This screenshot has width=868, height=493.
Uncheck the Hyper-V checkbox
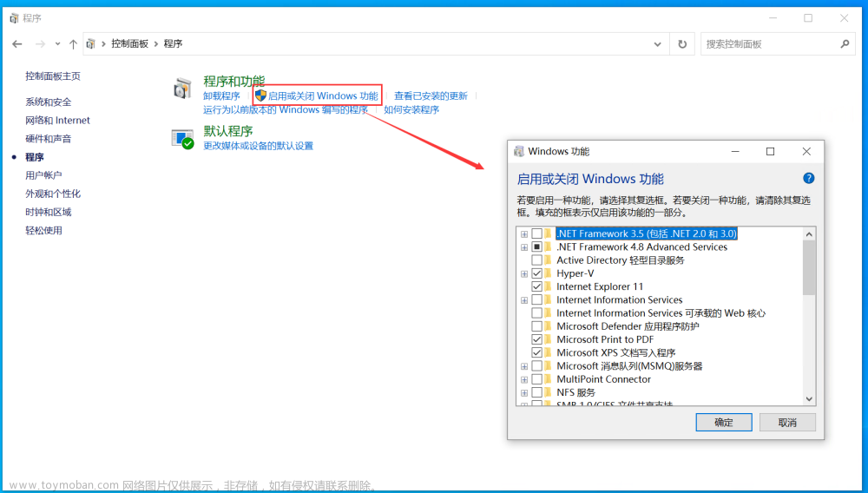pos(536,273)
